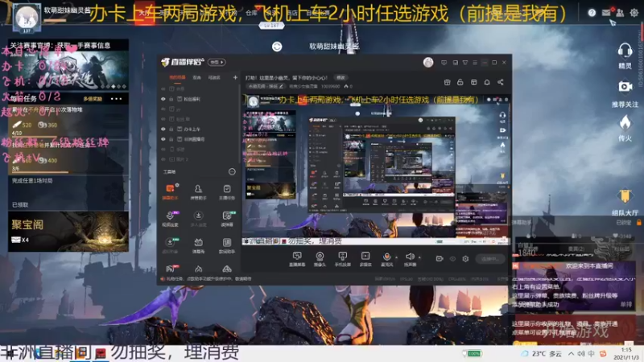Edit the 永劫无间 category pill
Image resolution: width=644 pixels, height=362 pixels.
266,86
